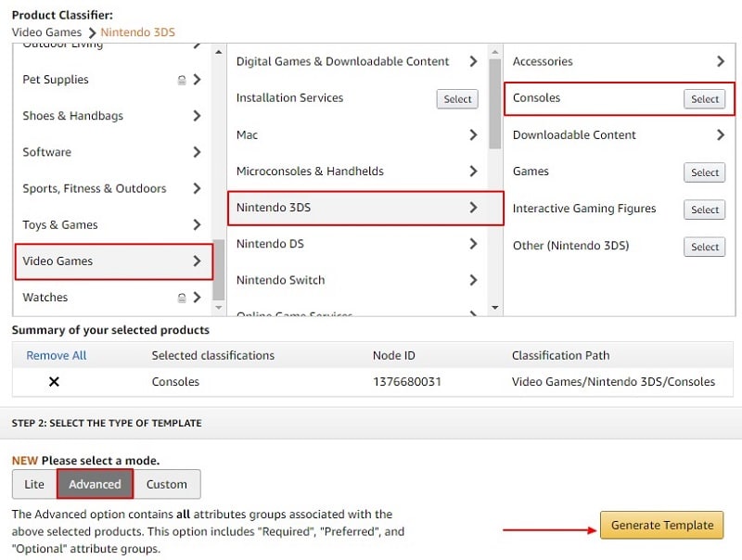742x560 pixels.
Task: Click the Selected classifications column header
Action: click(213, 356)
